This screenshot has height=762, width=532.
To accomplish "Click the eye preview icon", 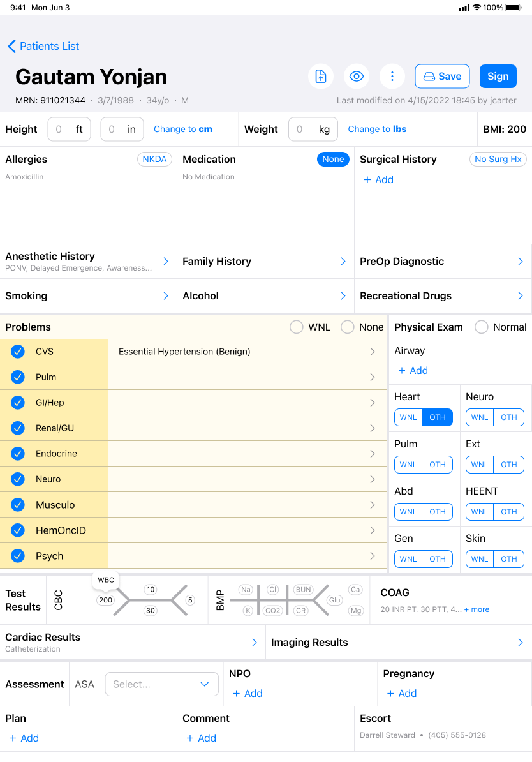I will 357,77.
